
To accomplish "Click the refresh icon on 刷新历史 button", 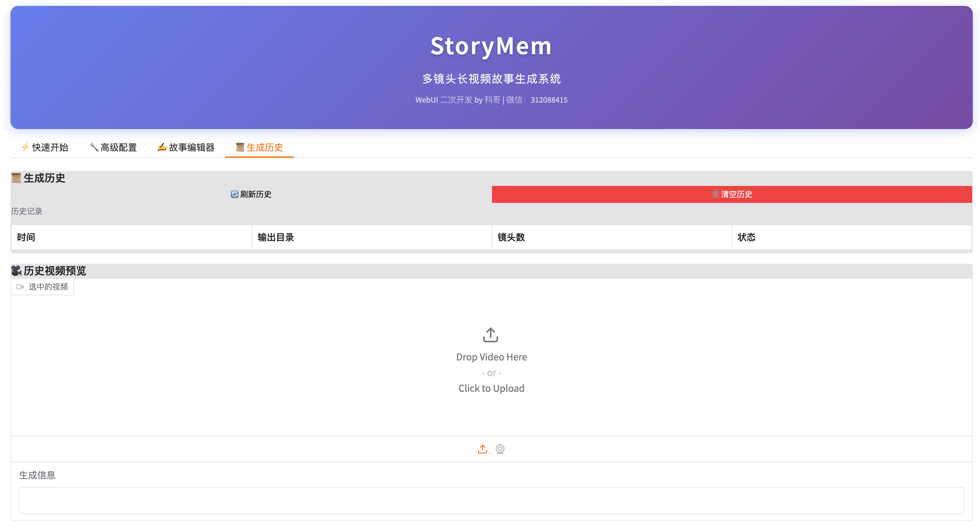I will click(234, 194).
